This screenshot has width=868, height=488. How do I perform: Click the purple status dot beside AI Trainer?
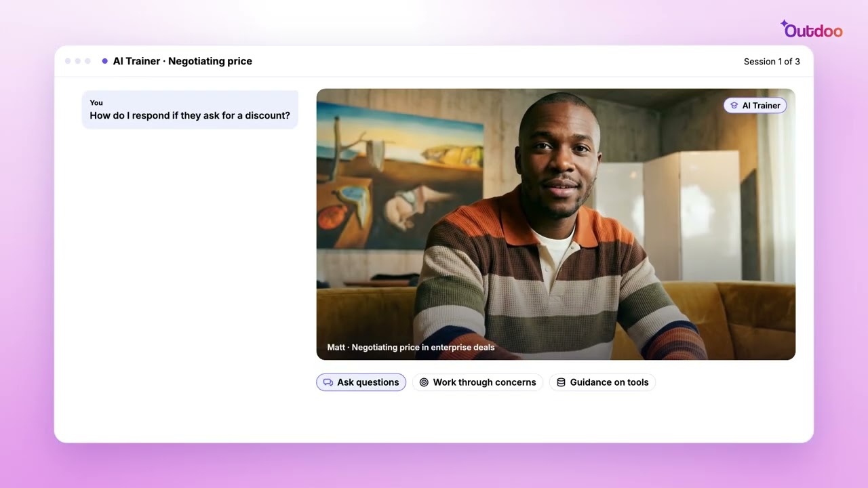104,61
